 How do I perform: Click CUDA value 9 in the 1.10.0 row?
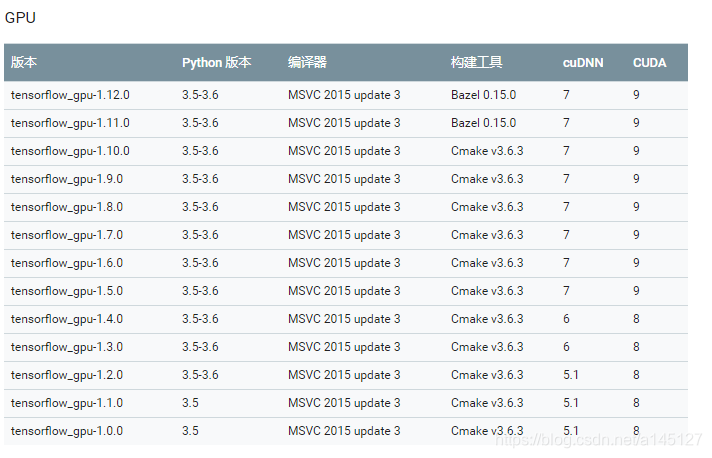click(636, 151)
